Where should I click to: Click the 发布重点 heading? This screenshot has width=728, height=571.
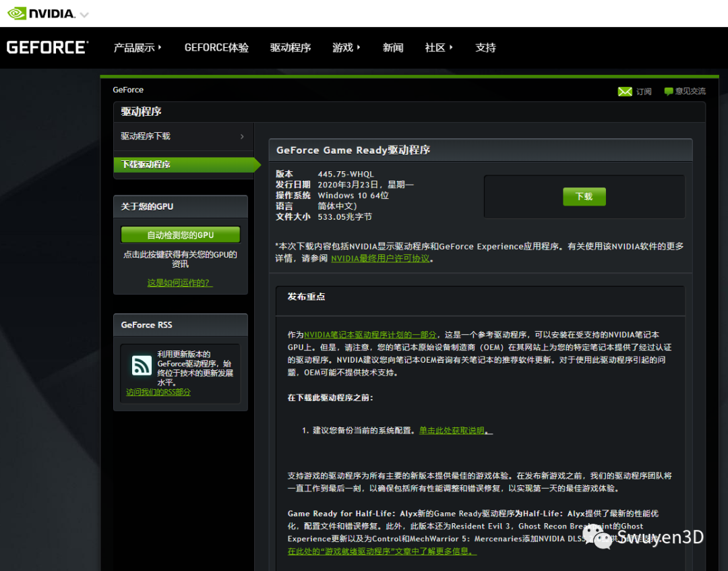click(x=307, y=297)
